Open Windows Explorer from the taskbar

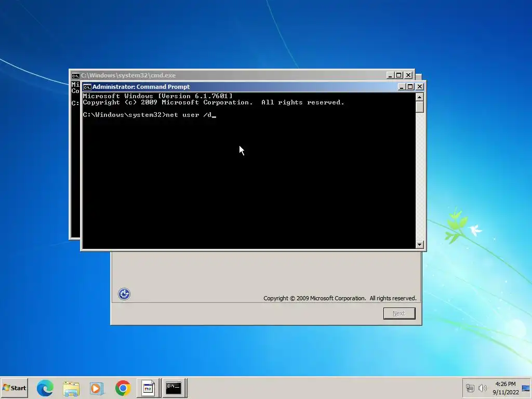[71, 388]
